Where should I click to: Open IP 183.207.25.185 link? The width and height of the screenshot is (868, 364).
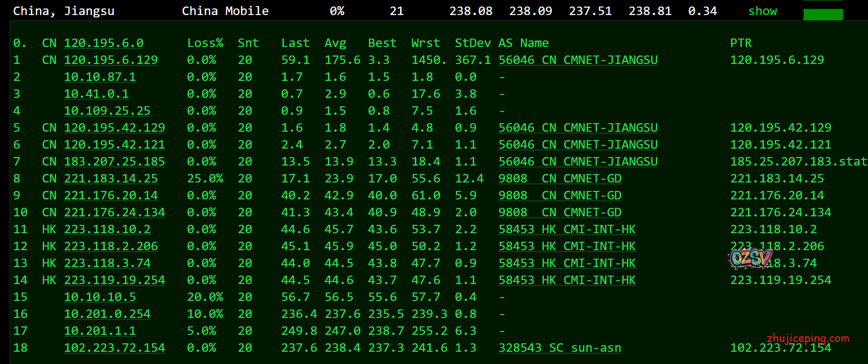[114, 162]
